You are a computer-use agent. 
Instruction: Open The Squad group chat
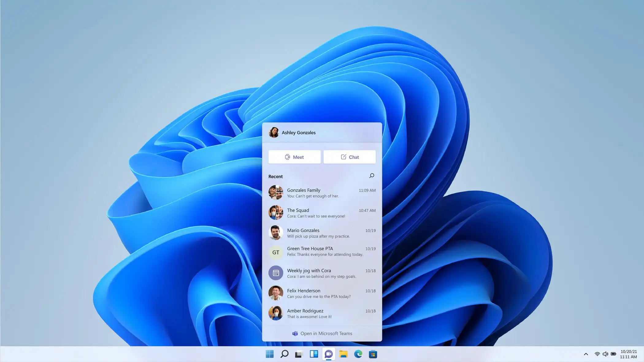(322, 213)
